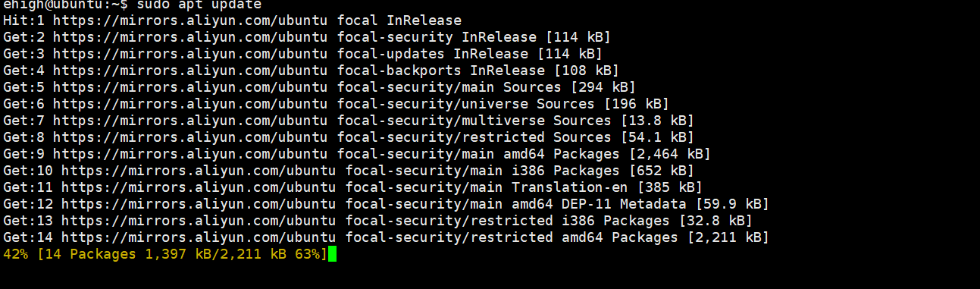Viewport: 980px width, 289px height.
Task: Click the Get:2 focal-security InRelease URL
Action: pos(190,36)
